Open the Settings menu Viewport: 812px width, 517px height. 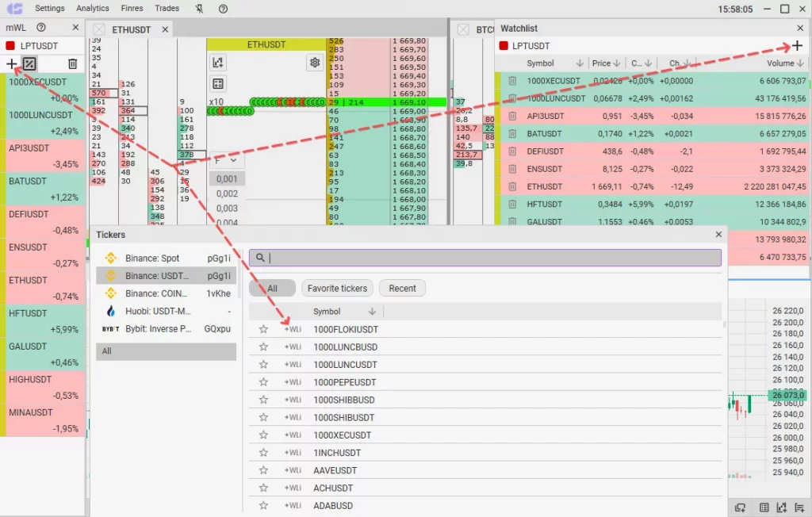point(50,8)
